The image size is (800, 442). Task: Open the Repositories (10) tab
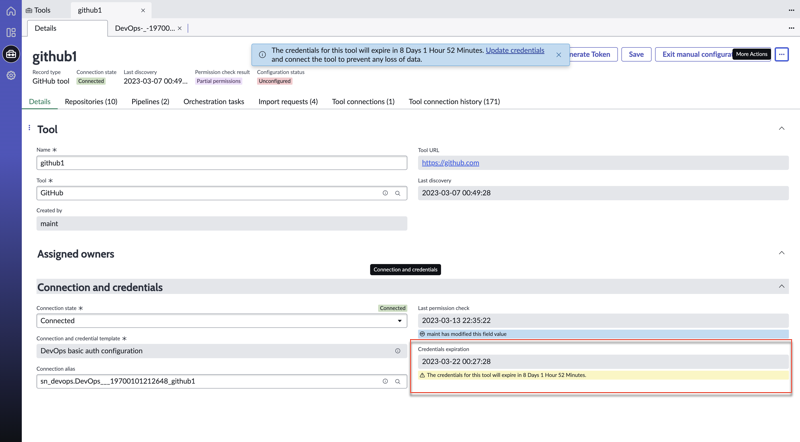pos(91,102)
